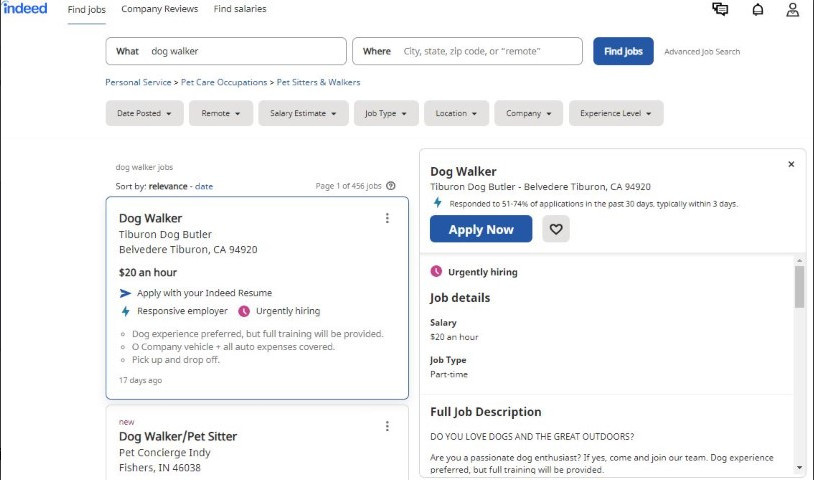The image size is (814, 480).
Task: Click Pet Concierge Indy company name
Action: tap(165, 452)
